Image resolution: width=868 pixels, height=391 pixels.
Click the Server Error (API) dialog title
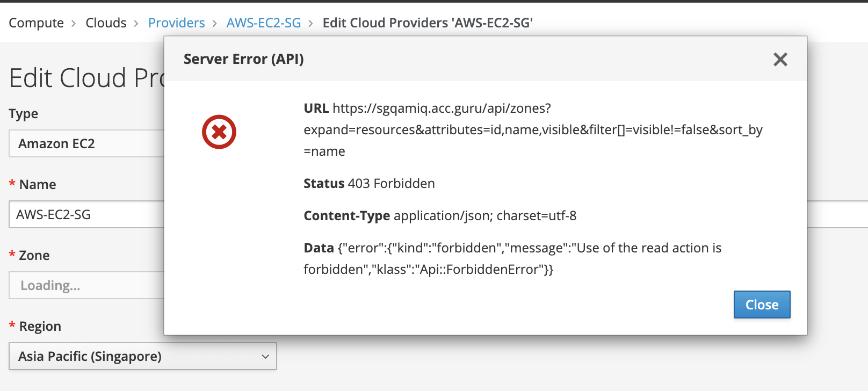pos(243,59)
